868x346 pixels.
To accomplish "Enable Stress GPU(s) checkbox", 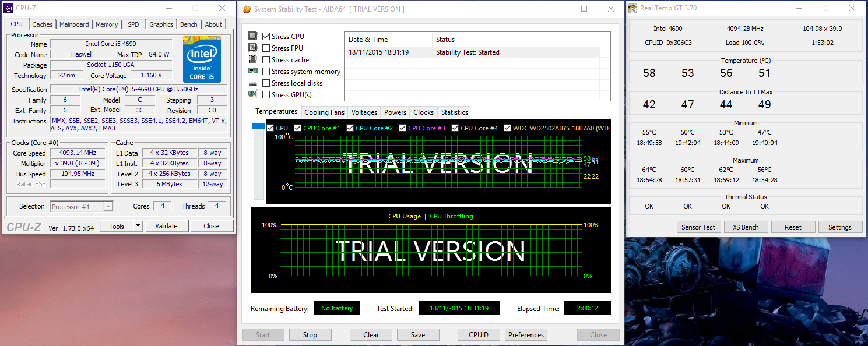I will pyautogui.click(x=266, y=94).
